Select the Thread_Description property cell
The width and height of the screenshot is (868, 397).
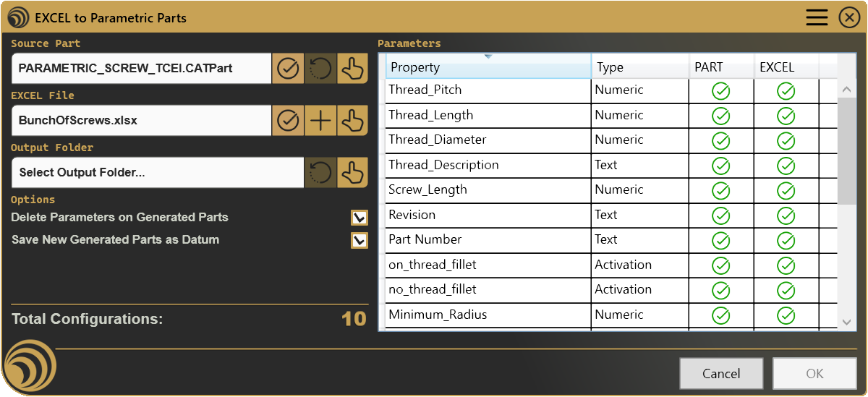(488, 166)
